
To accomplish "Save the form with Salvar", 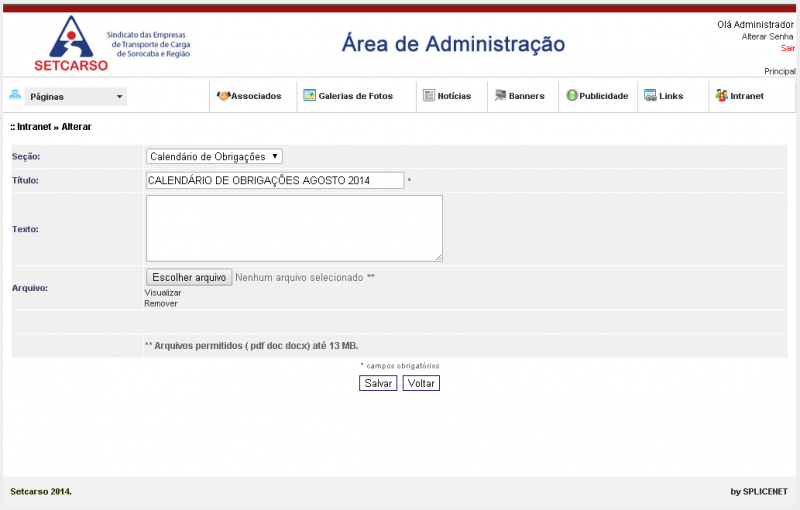I will pyautogui.click(x=378, y=384).
